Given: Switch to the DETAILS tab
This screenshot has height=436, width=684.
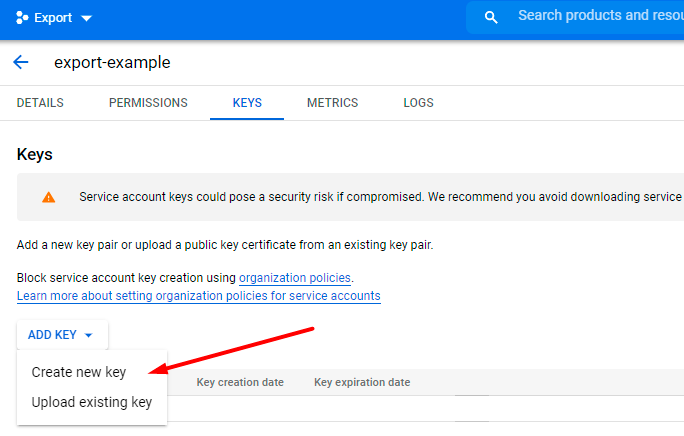Looking at the screenshot, I should (40, 103).
